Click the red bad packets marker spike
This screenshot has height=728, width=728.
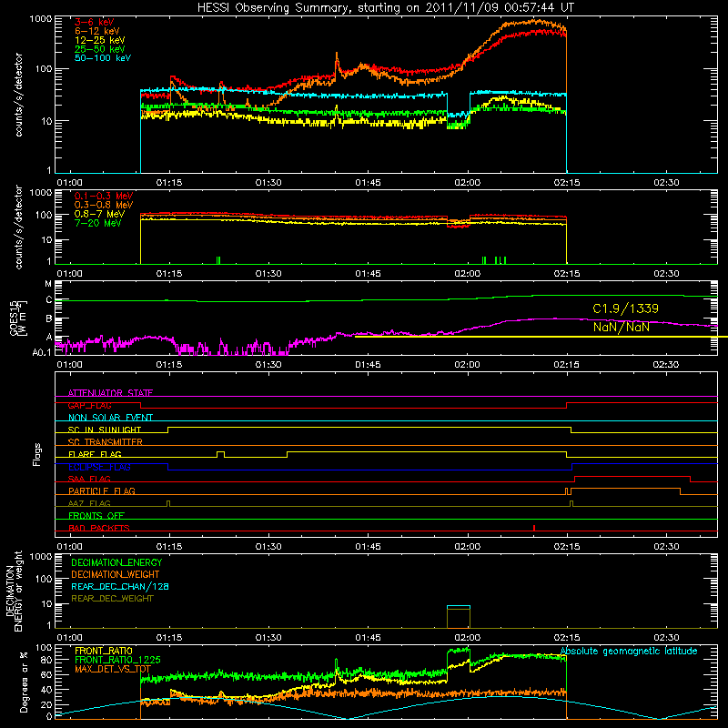tap(534, 528)
